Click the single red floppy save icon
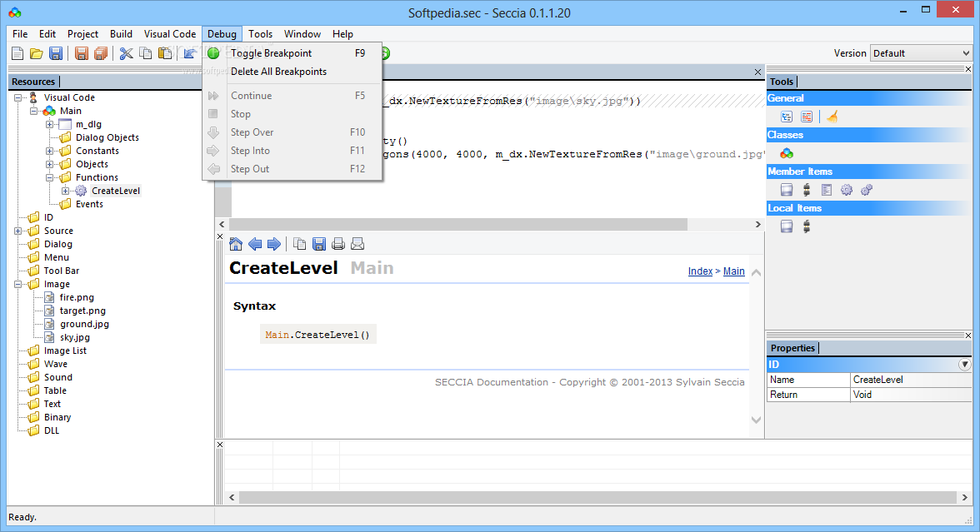The image size is (980, 532). [82, 53]
